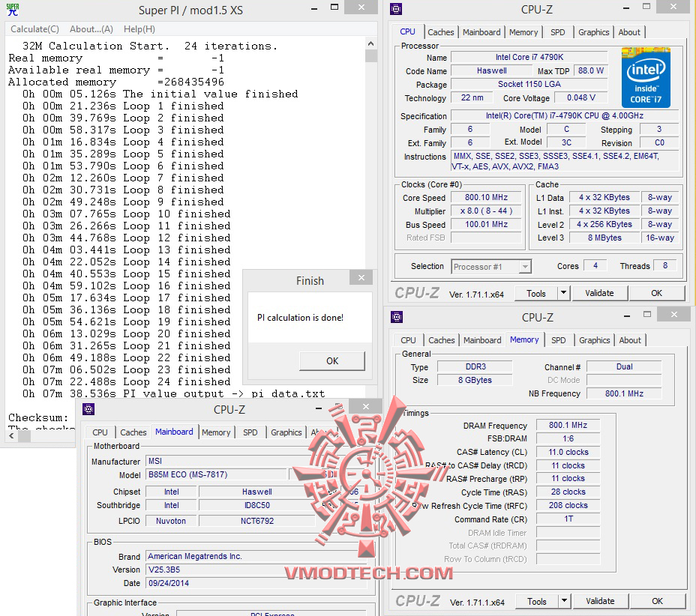Click OK in Memory CPU-Z window
Viewport: 696px width, 616px height.
[x=658, y=601]
